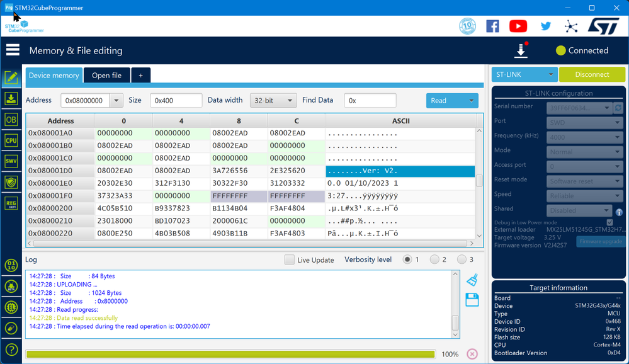Screen dimensions: 629x364
Task: Select cell 4C05B510 in row 0x08000200
Action: pos(123,208)
